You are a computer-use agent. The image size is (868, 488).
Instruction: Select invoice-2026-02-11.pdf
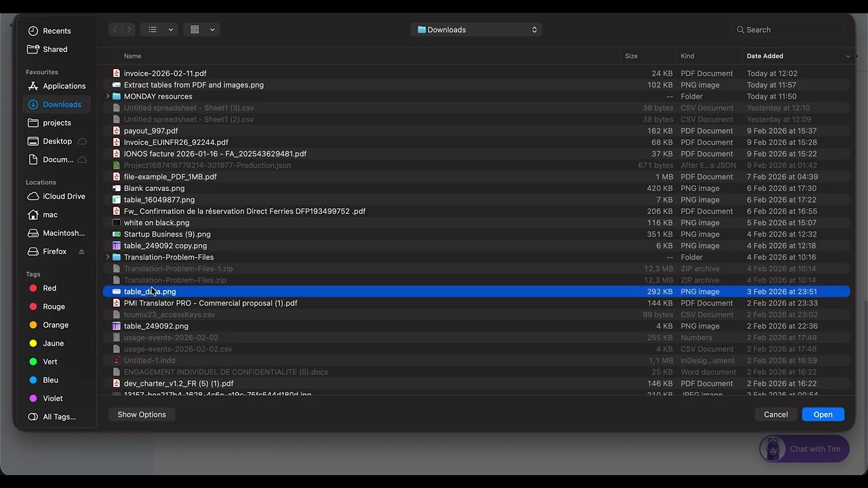(476, 73)
